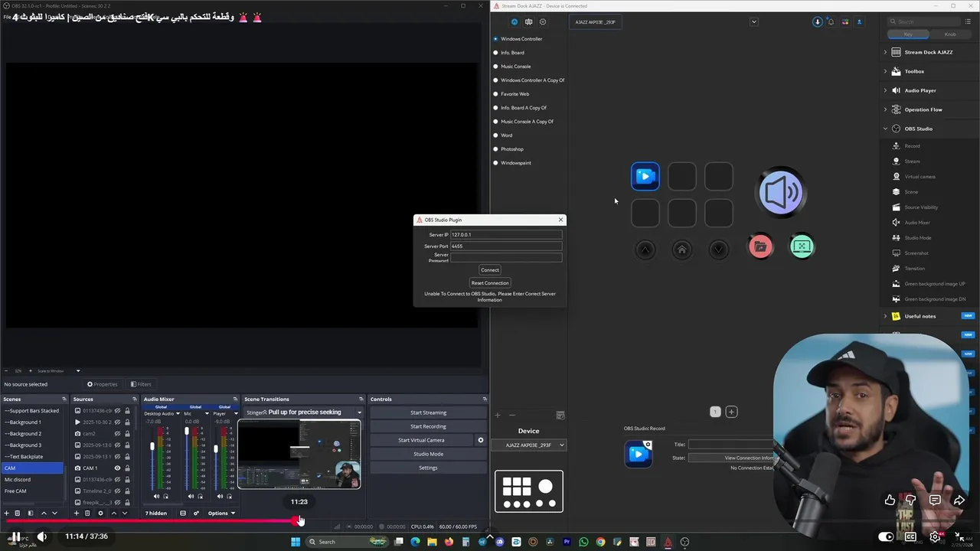Select the Windows Controller profile radio
The width and height of the screenshot is (980, 551).
495,39
